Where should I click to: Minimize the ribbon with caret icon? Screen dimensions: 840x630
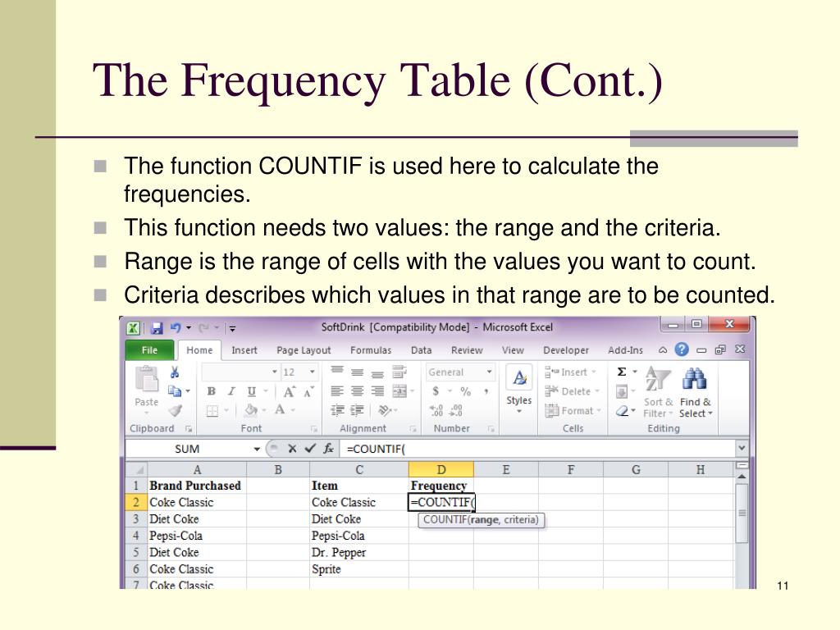(663, 349)
